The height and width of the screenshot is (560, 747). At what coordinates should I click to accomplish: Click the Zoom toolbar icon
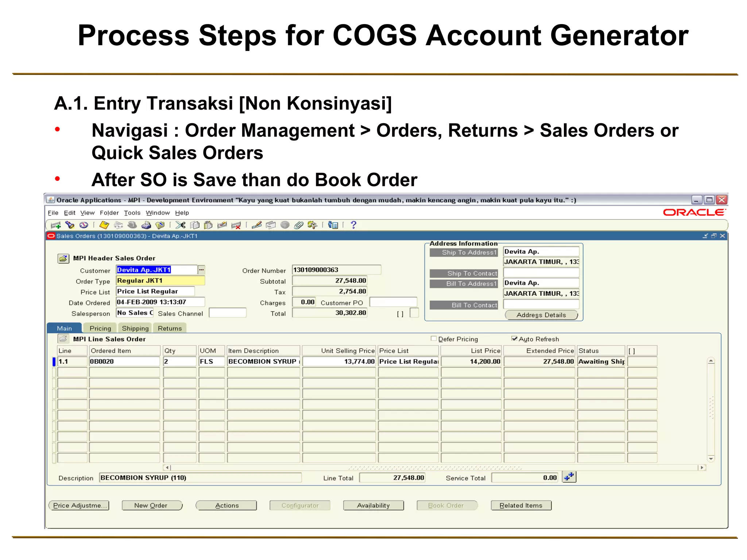point(271,225)
